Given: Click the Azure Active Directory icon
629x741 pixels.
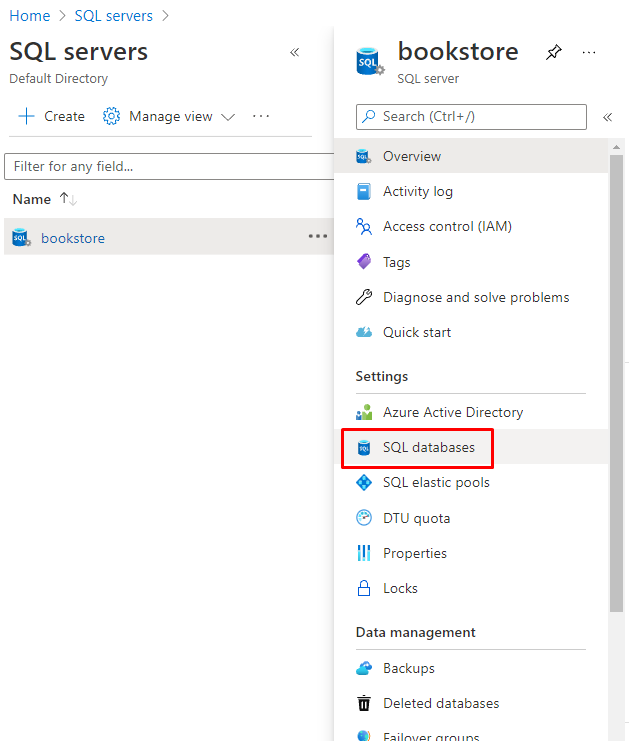Looking at the screenshot, I should pyautogui.click(x=363, y=412).
